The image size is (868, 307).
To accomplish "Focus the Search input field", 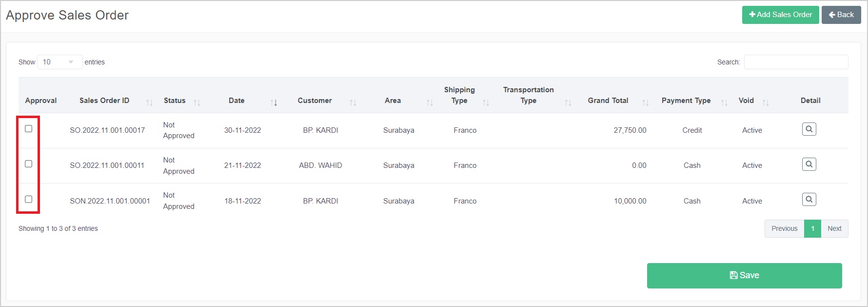I will click(796, 62).
